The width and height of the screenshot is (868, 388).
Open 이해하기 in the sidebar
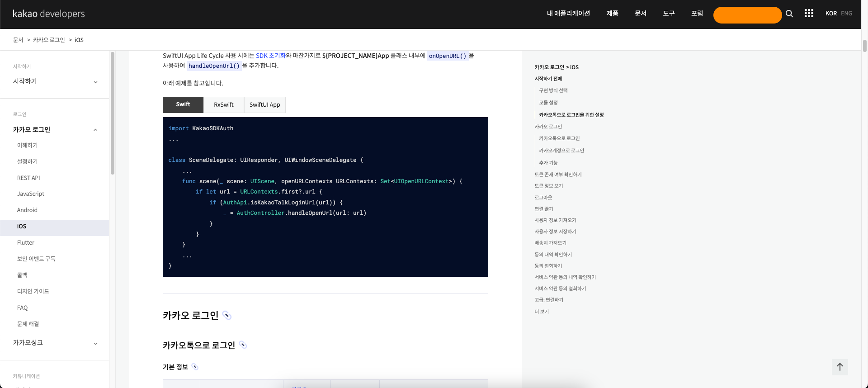point(28,145)
